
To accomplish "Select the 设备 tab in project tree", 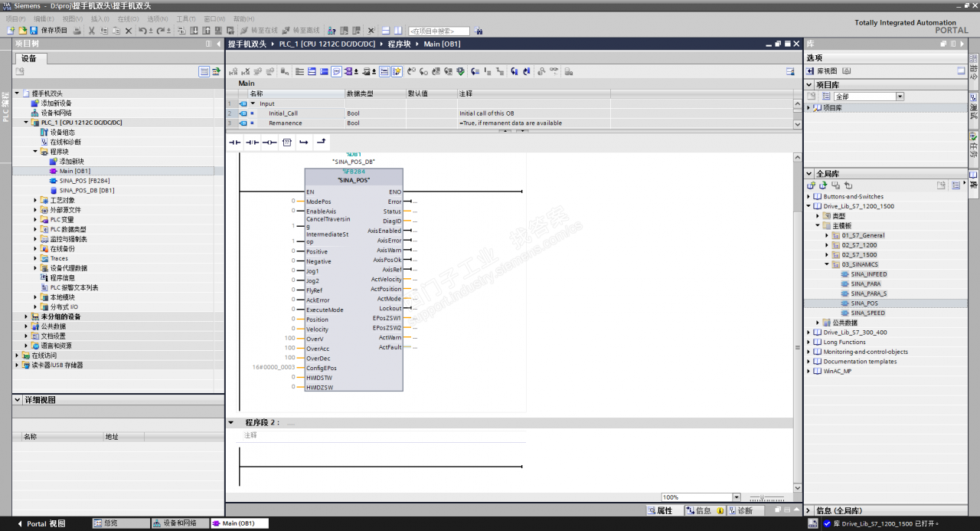I will pos(29,58).
